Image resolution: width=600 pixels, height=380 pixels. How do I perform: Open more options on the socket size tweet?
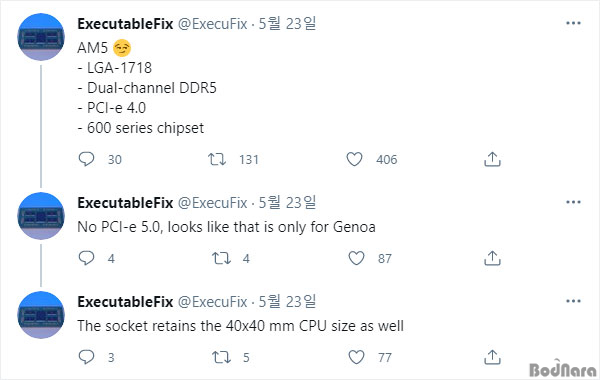[x=573, y=301]
